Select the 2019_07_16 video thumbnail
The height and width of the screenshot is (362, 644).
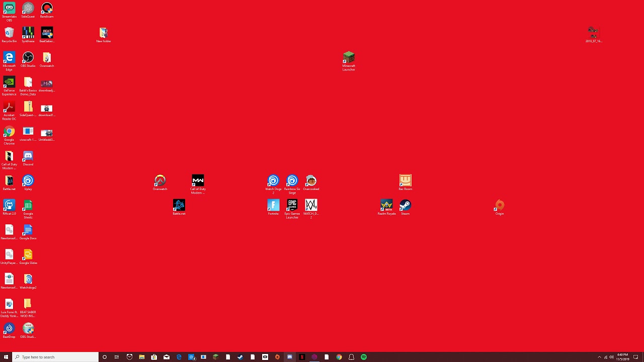(594, 35)
